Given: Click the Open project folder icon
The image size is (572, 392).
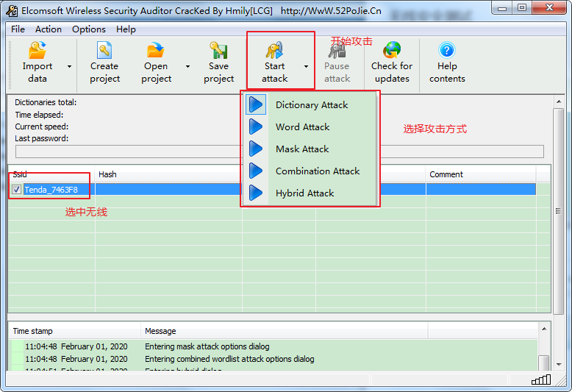Looking at the screenshot, I should pos(156,50).
